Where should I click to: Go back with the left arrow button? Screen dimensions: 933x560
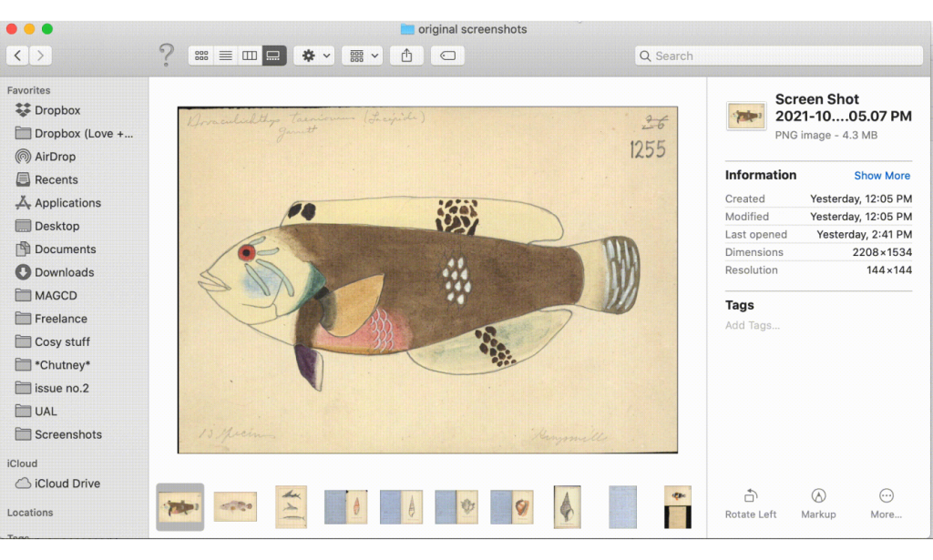point(18,56)
